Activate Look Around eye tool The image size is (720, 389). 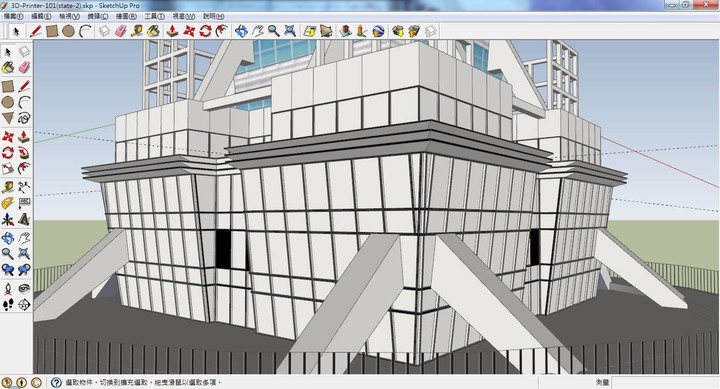pos(24,288)
